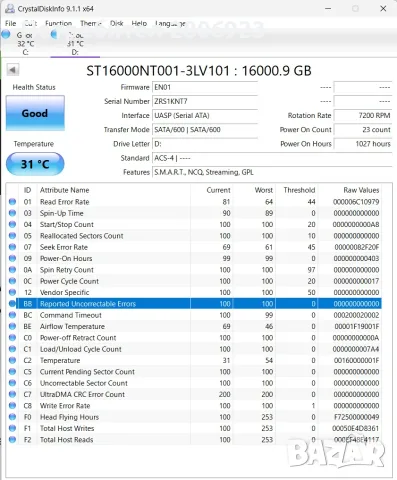Image resolution: width=397 pixels, height=480 pixels.
Task: Close the CrystalDiskInfo window
Action: [383, 9]
